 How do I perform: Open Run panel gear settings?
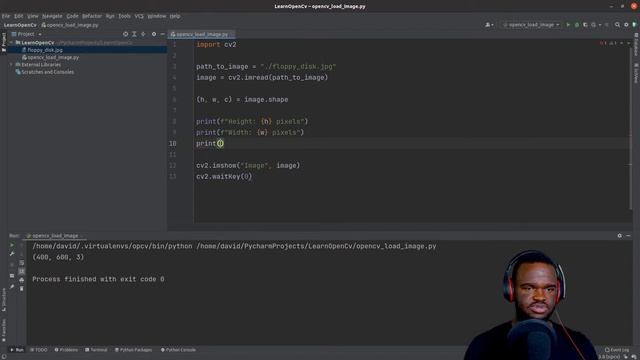(620, 236)
